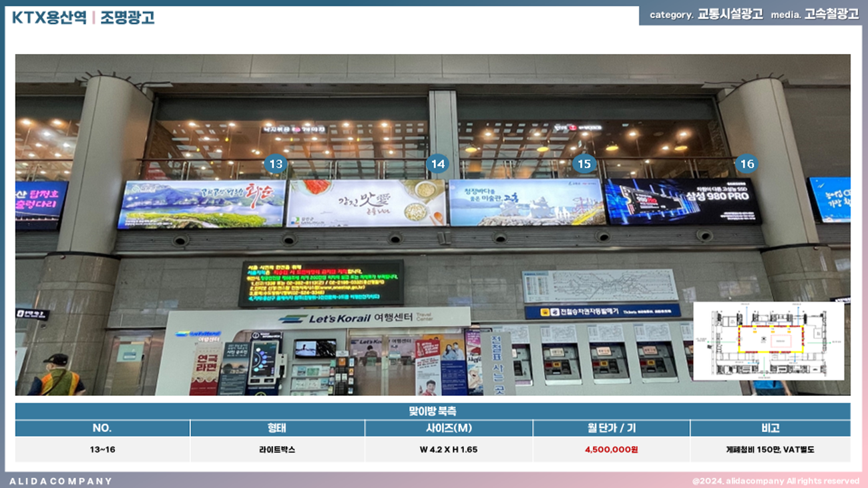Click the 라이트박스 type cell
This screenshot has width=868, height=488.
pos(277,449)
